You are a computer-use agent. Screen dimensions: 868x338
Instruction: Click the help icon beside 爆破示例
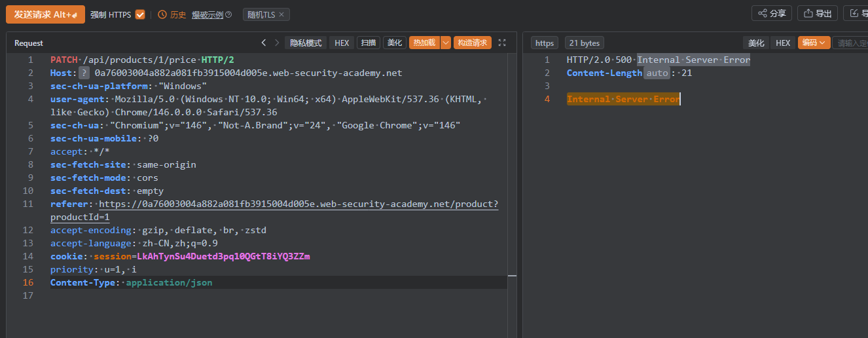point(228,14)
